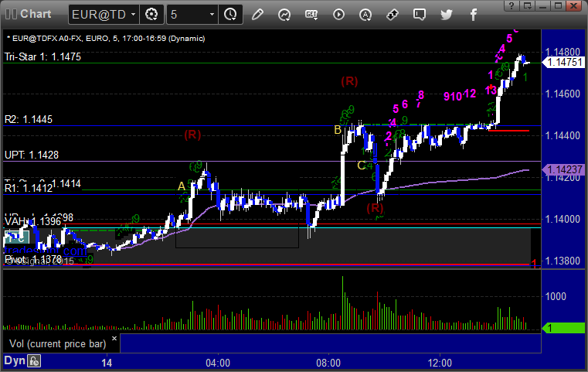
Task: Share the chart via Twitter icon
Action: point(447,15)
